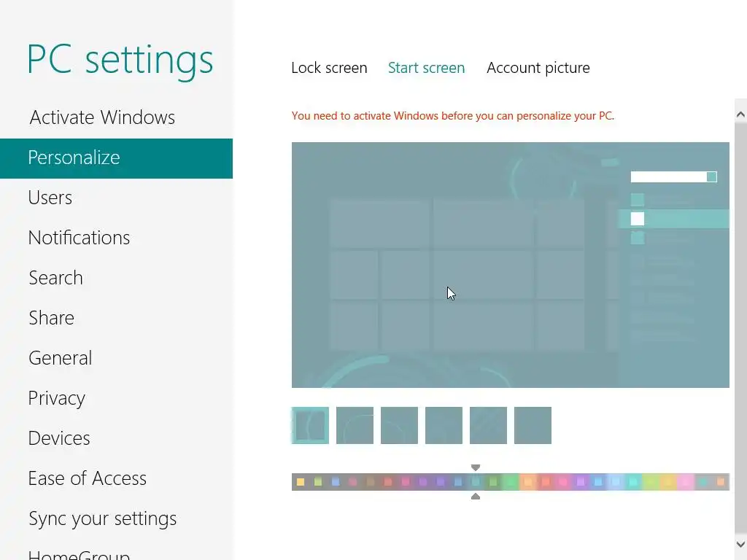Pick the peach-orange swatch on the bright orange background
Viewport: 747px width, 560px height.
pos(528,482)
